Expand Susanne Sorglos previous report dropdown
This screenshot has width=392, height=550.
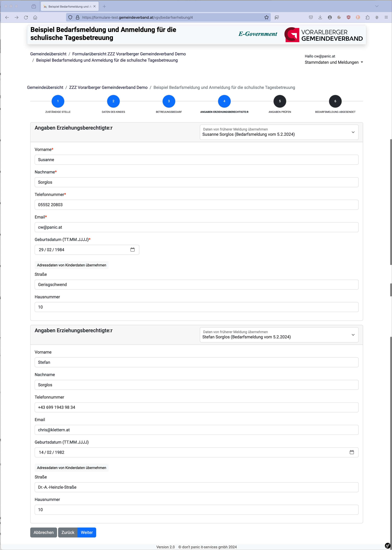tap(279, 132)
